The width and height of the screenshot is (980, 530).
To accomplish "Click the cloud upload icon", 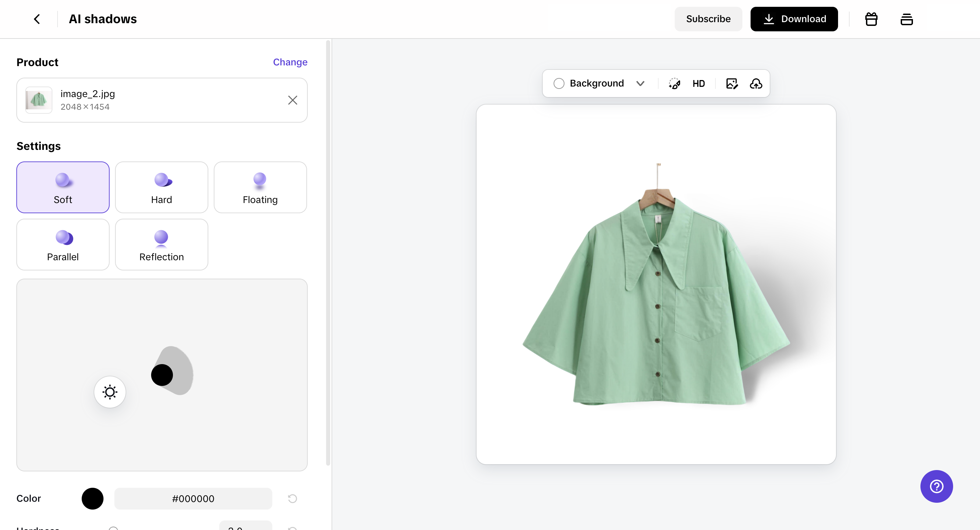I will (x=756, y=83).
